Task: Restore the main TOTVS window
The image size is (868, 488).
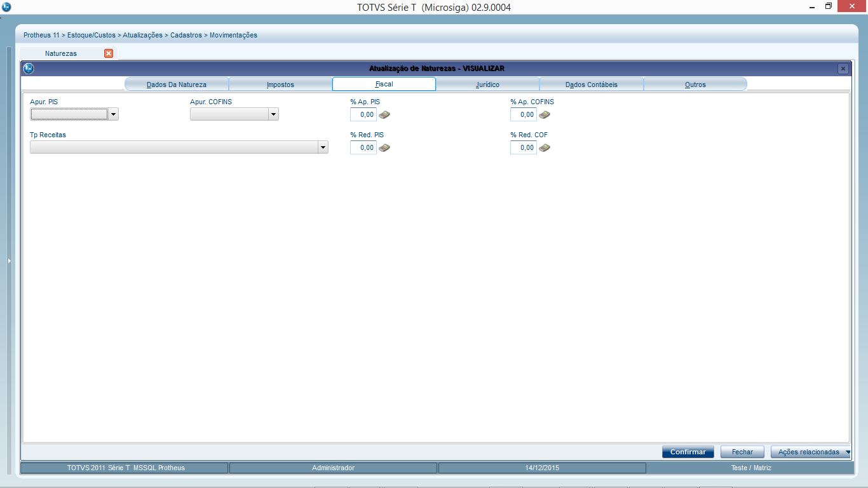Action: coord(829,6)
